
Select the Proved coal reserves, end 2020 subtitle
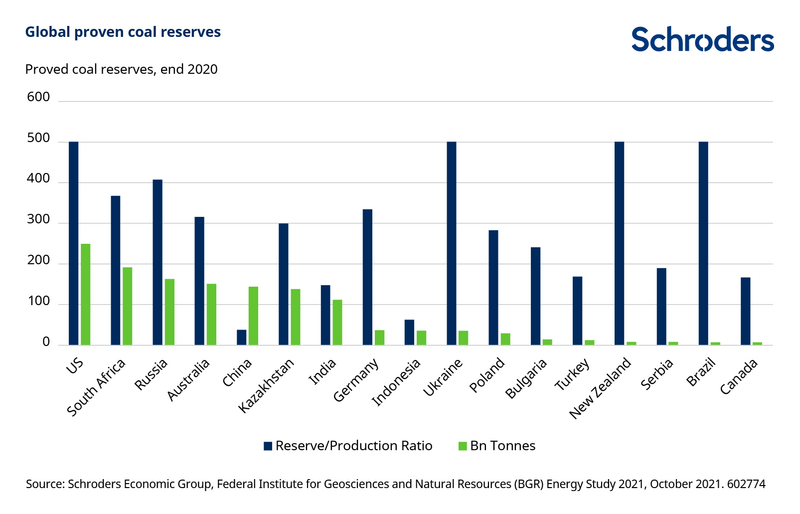point(121,69)
